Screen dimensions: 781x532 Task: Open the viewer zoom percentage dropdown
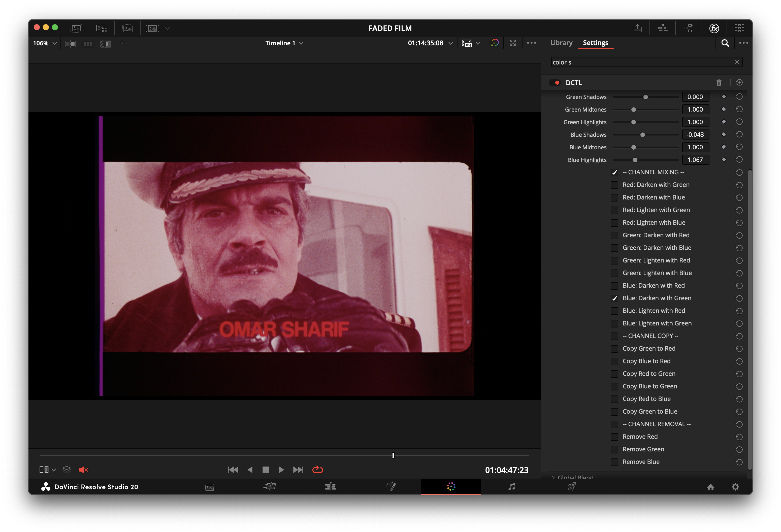[x=45, y=43]
